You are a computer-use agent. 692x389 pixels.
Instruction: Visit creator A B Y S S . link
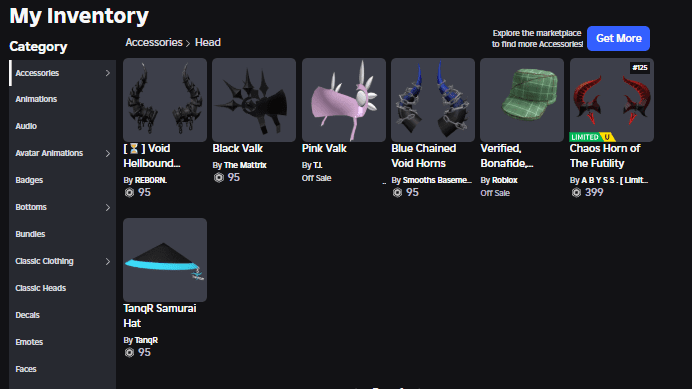click(x=614, y=180)
